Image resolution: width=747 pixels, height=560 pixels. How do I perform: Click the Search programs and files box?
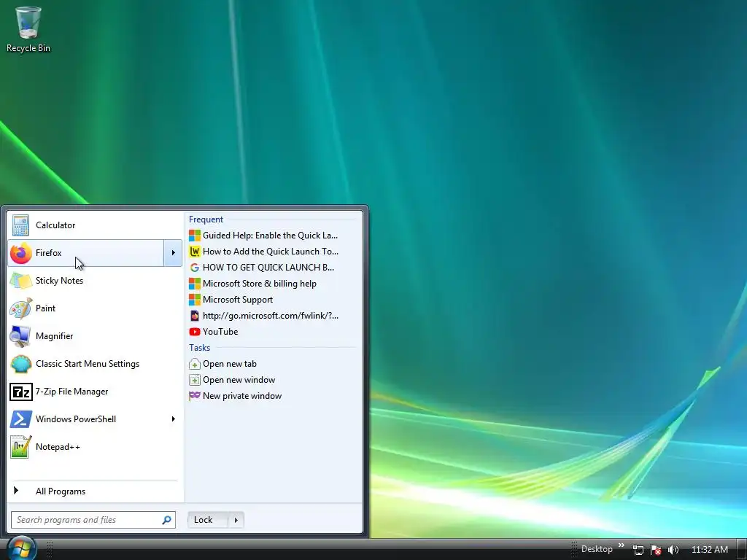click(93, 520)
